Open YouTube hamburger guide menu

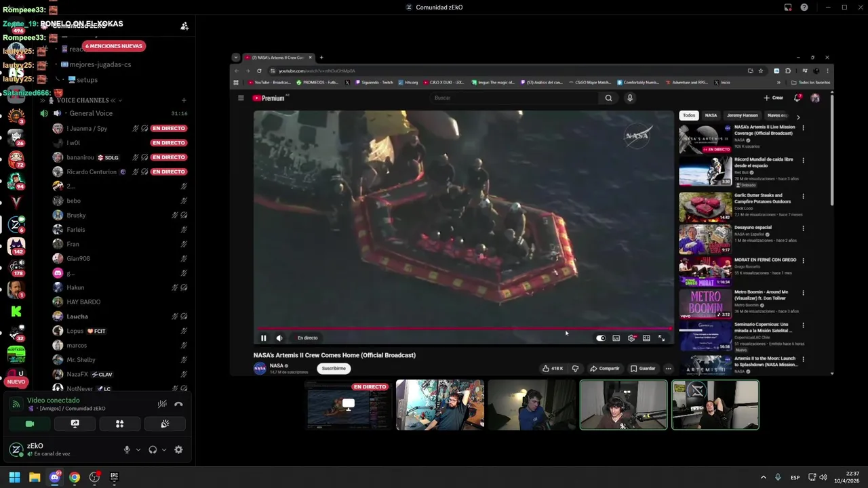click(x=241, y=98)
